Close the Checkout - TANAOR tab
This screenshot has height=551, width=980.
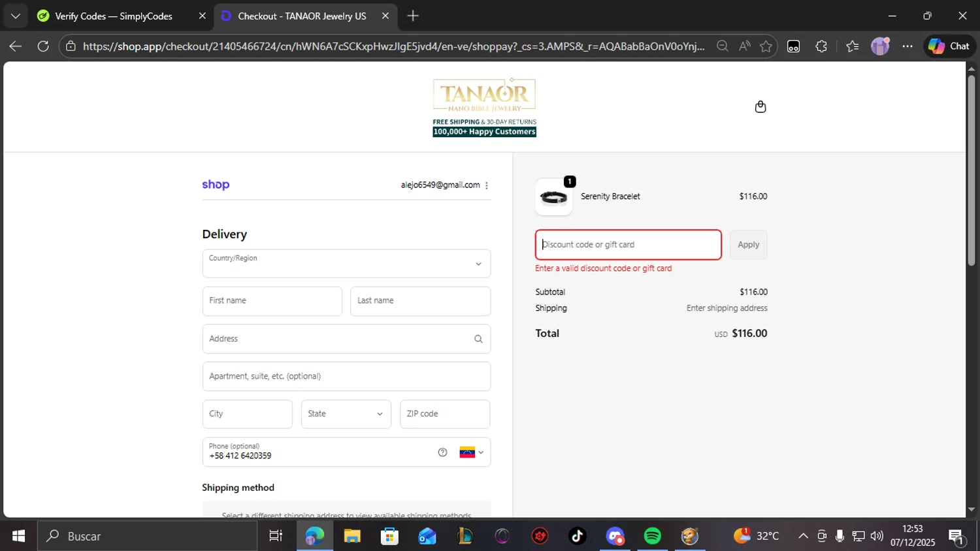pos(385,16)
